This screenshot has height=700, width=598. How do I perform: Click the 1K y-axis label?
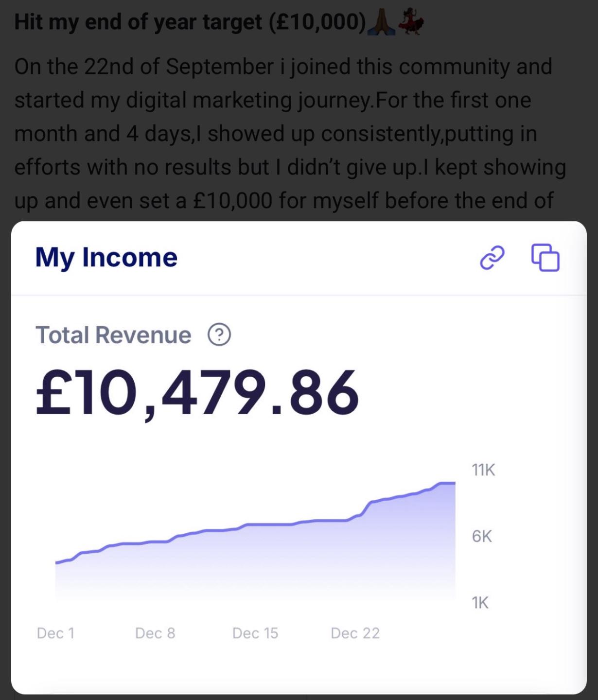pyautogui.click(x=480, y=603)
